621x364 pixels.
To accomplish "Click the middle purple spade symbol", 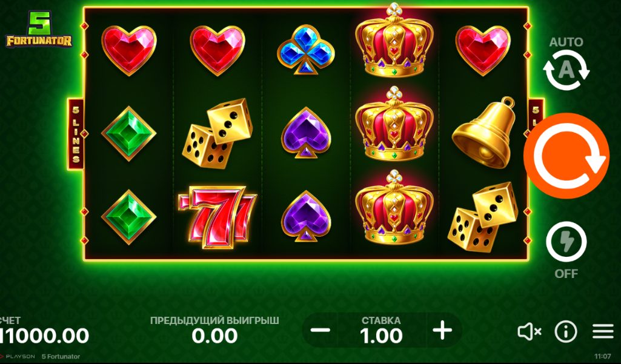I will [x=306, y=133].
